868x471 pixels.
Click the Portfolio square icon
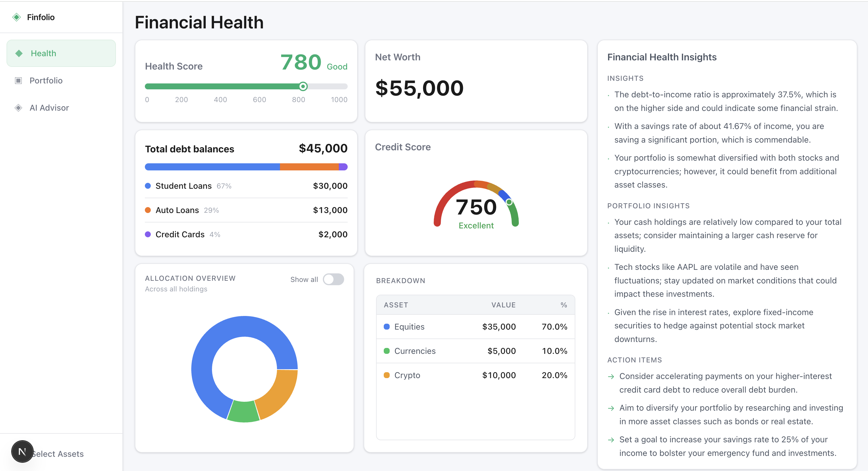[x=19, y=80]
